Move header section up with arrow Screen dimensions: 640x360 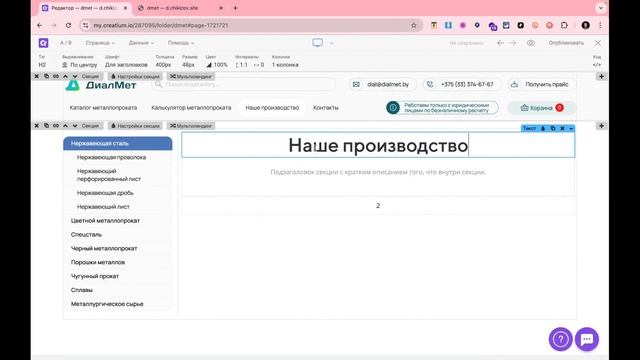click(65, 76)
